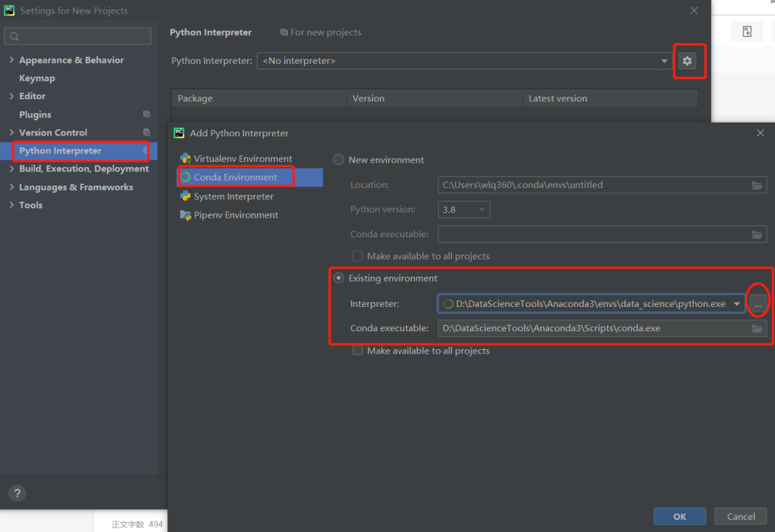Screen dimensions: 775x532
Task: Select Virtualenv Environment option
Action: click(243, 158)
